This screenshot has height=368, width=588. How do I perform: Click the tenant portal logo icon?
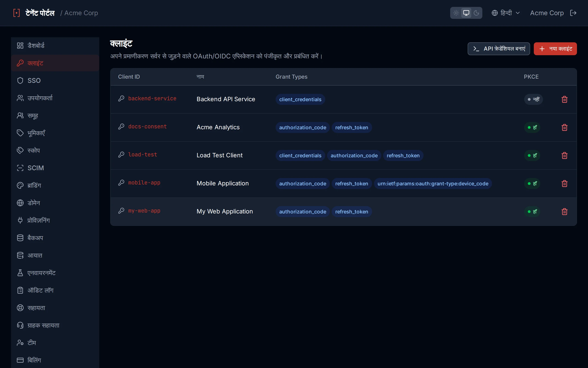[17, 13]
